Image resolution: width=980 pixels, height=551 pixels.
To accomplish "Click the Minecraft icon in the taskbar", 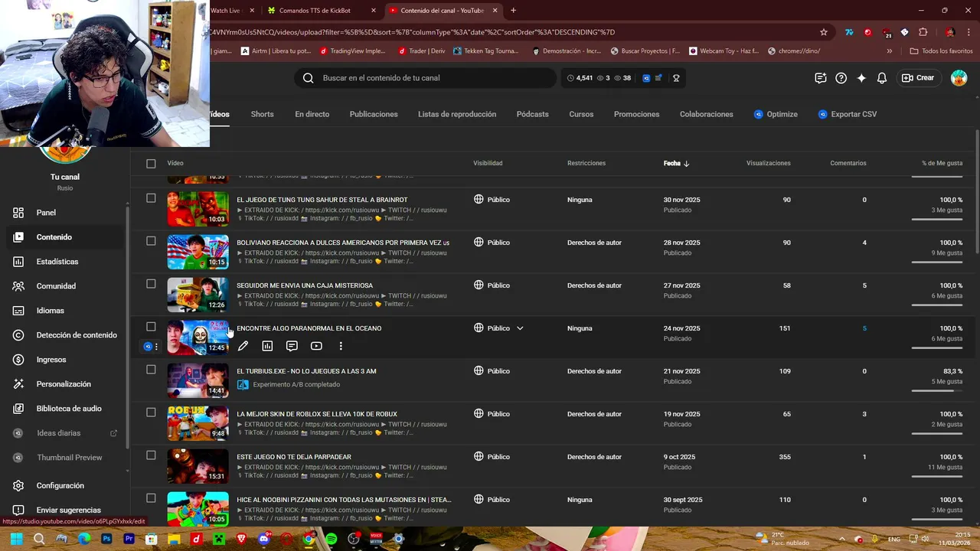I will click(219, 539).
